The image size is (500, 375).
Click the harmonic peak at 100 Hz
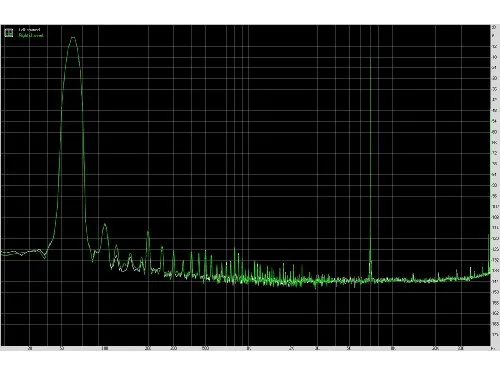[x=105, y=225]
